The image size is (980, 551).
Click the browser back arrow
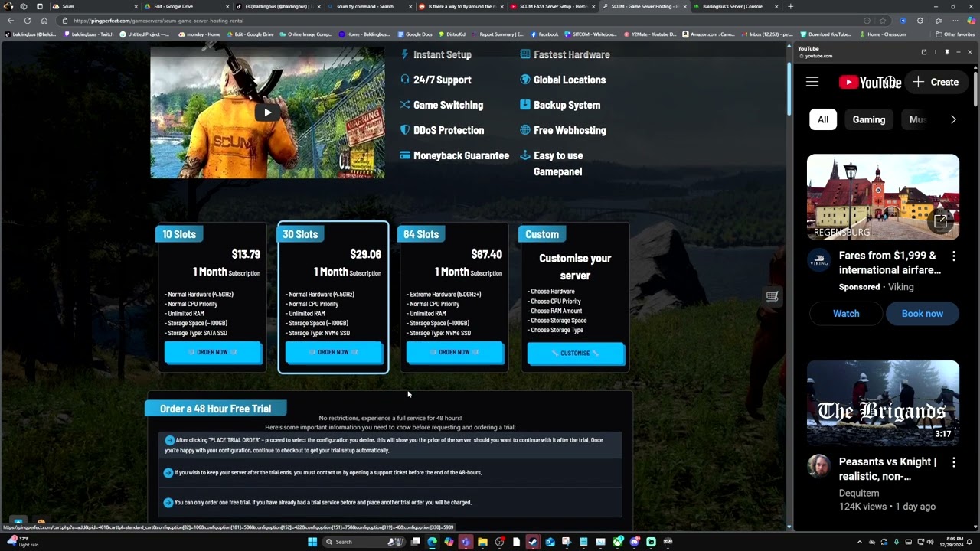pyautogui.click(x=10, y=21)
